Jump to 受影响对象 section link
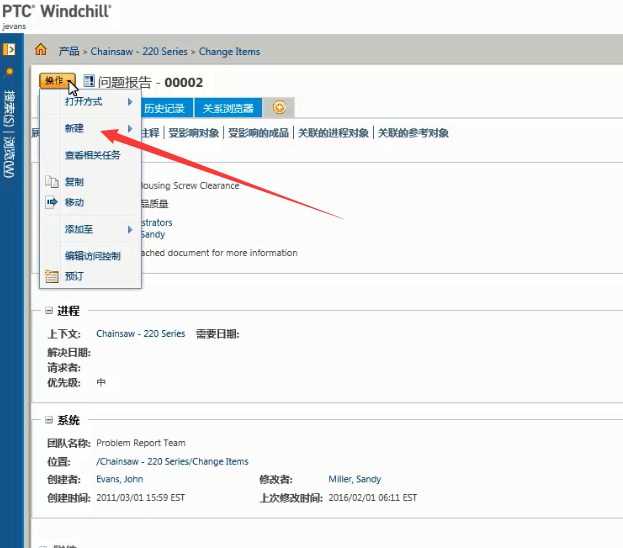 (193, 133)
